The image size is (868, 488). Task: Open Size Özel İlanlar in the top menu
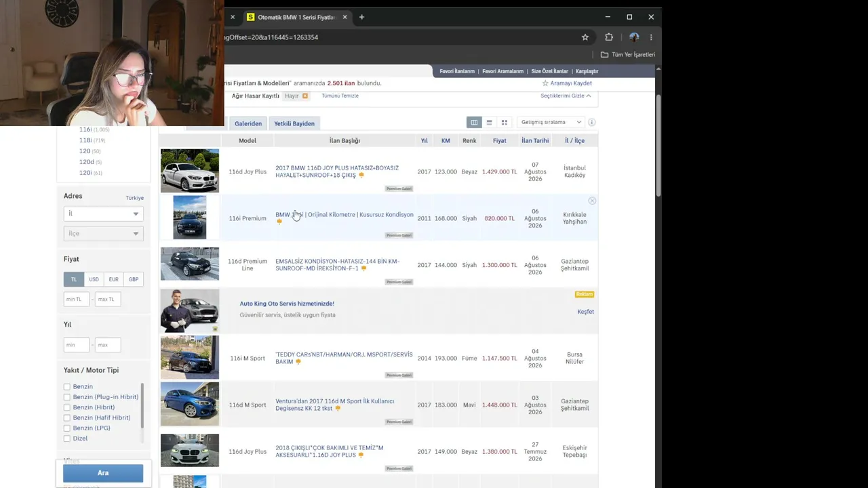pyautogui.click(x=550, y=71)
